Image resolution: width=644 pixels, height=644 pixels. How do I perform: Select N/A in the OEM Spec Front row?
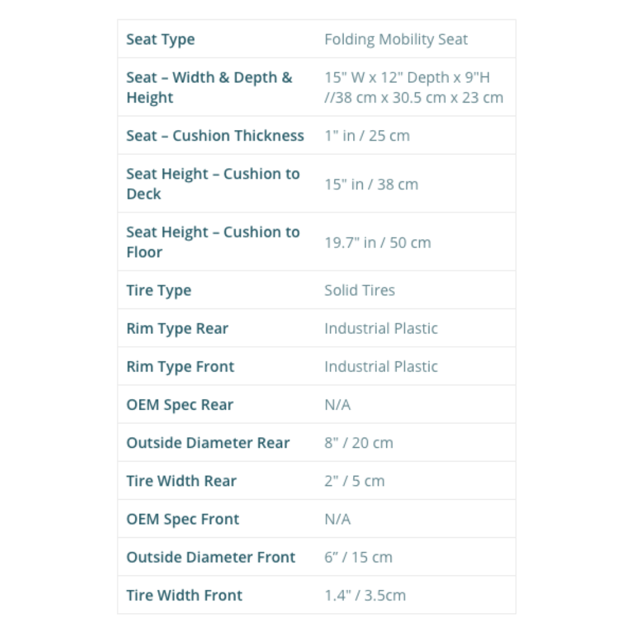[338, 519]
